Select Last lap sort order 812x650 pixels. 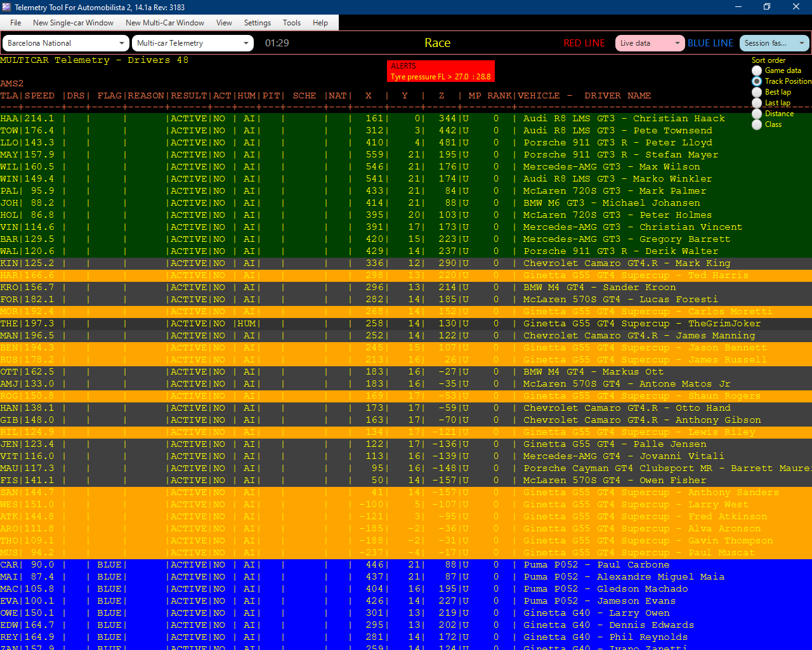[x=771, y=103]
